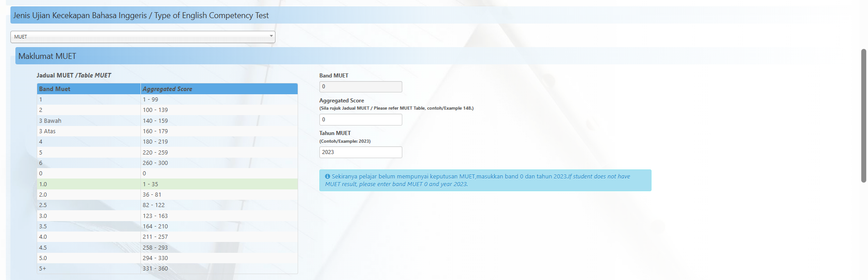Click the 100 - 139 score cell

pyautogui.click(x=155, y=110)
